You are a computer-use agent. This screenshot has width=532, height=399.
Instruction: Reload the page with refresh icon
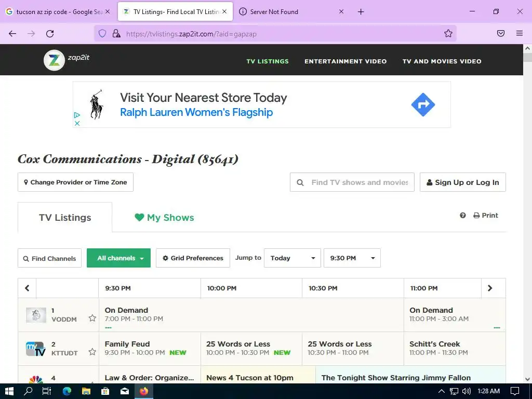point(50,34)
